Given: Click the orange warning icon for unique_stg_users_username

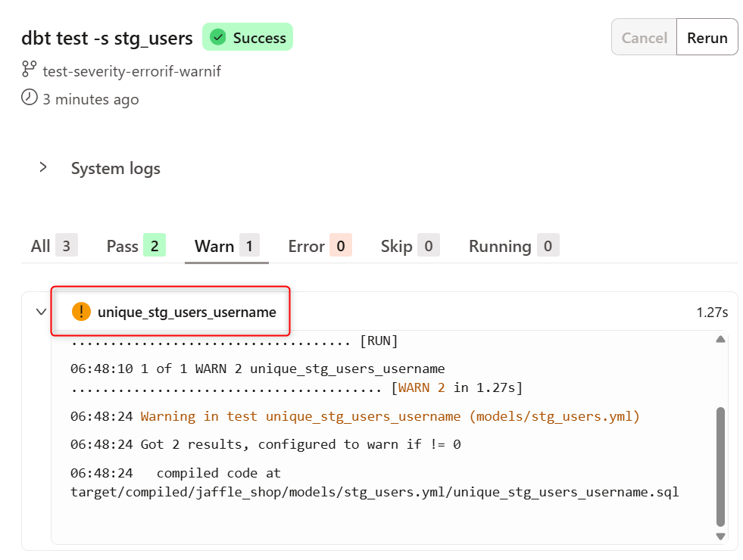Looking at the screenshot, I should pos(81,312).
